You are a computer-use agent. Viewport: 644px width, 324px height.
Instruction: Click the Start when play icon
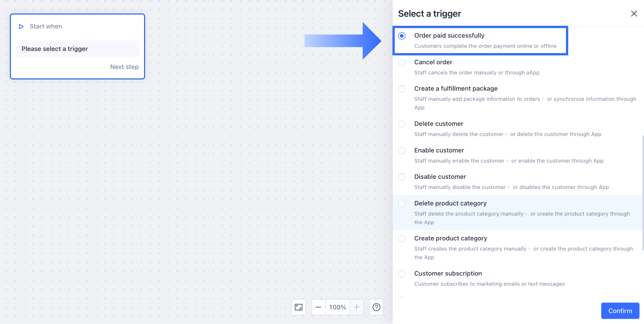click(x=21, y=27)
